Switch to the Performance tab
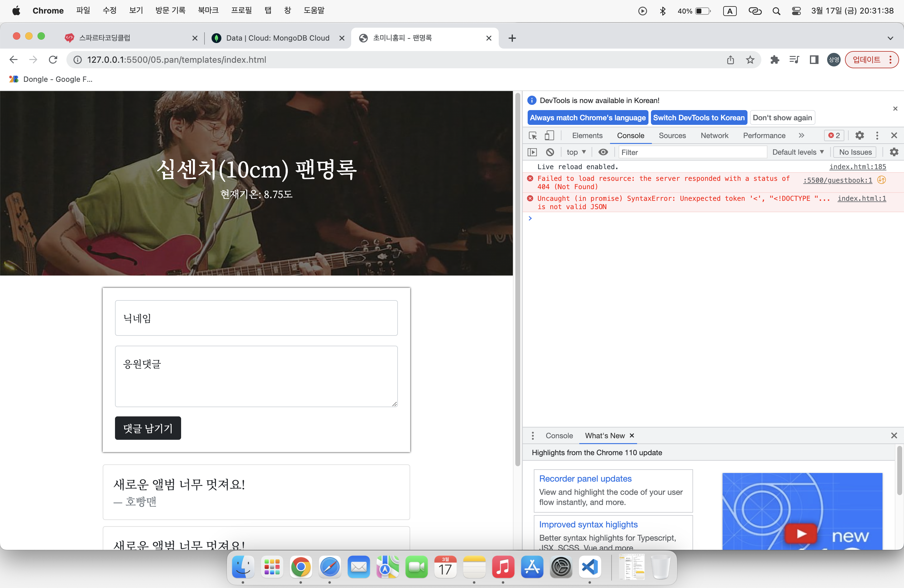Viewport: 904px width, 588px height. (764, 136)
